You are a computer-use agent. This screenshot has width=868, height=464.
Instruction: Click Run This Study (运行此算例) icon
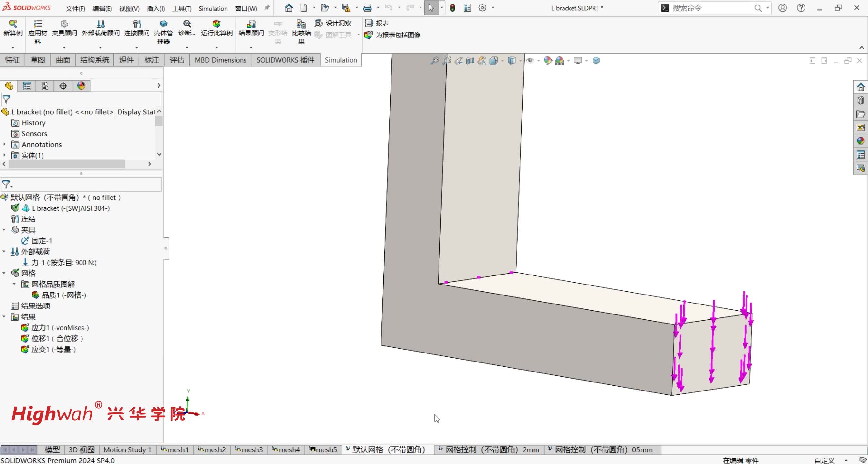click(216, 24)
